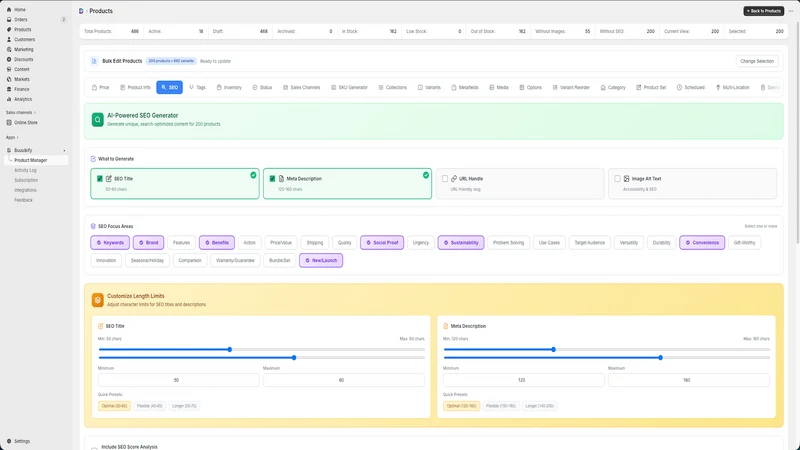This screenshot has height=450, width=800.
Task: Open the Tags tab
Action: click(197, 87)
